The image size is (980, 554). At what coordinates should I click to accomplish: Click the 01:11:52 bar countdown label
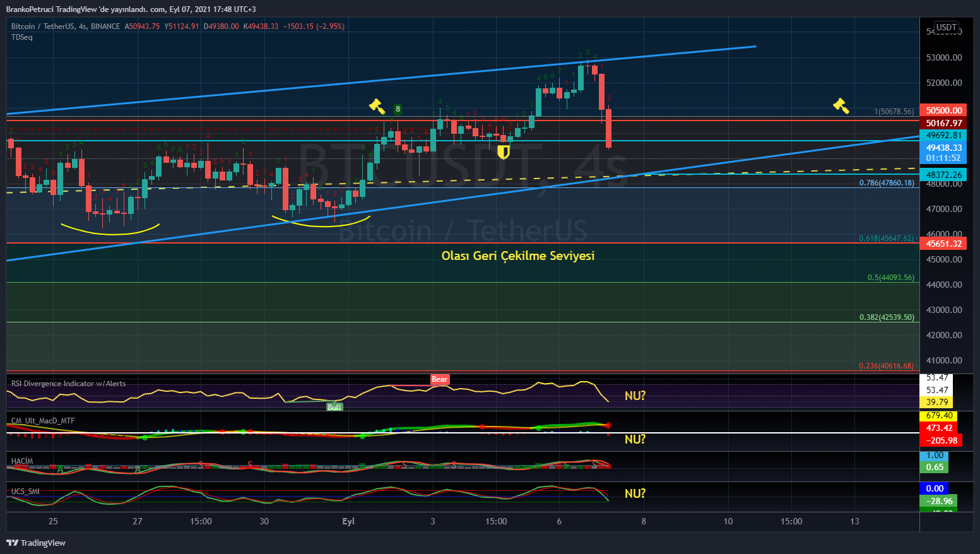(x=943, y=158)
